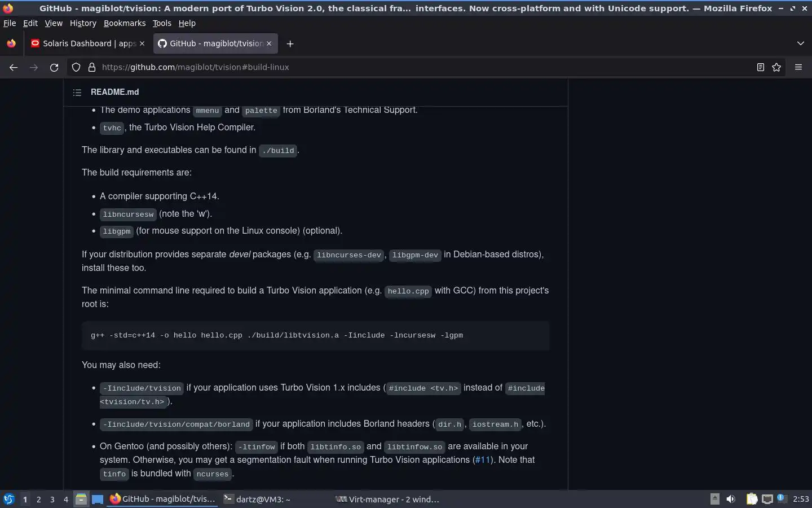This screenshot has width=812, height=508.
Task: Click the README.md heading
Action: coord(114,92)
